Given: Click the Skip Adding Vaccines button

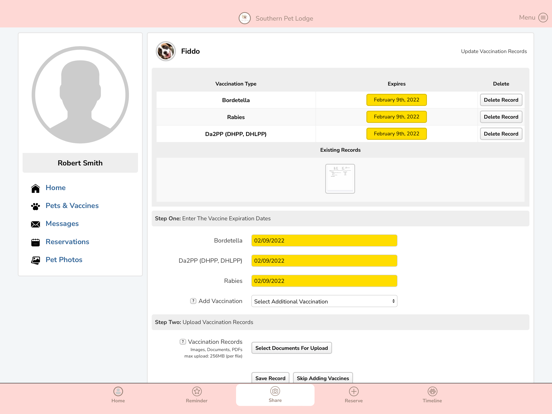Looking at the screenshot, I should coord(323,378).
